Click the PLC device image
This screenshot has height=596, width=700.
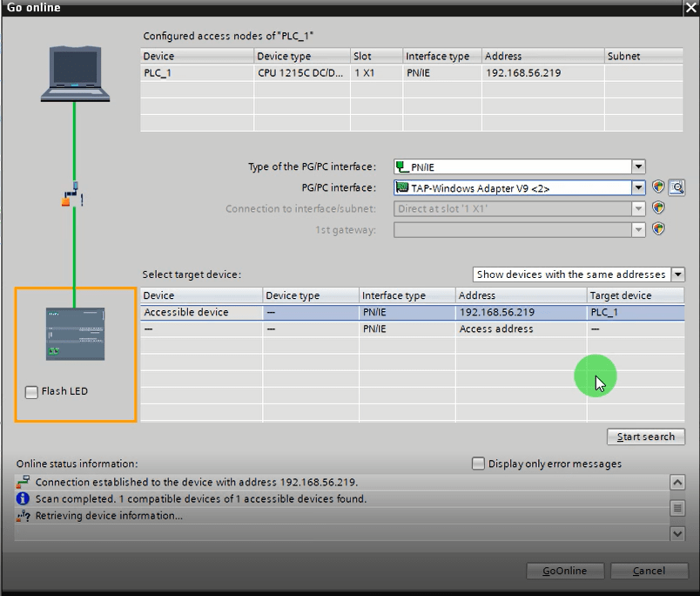coord(75,334)
